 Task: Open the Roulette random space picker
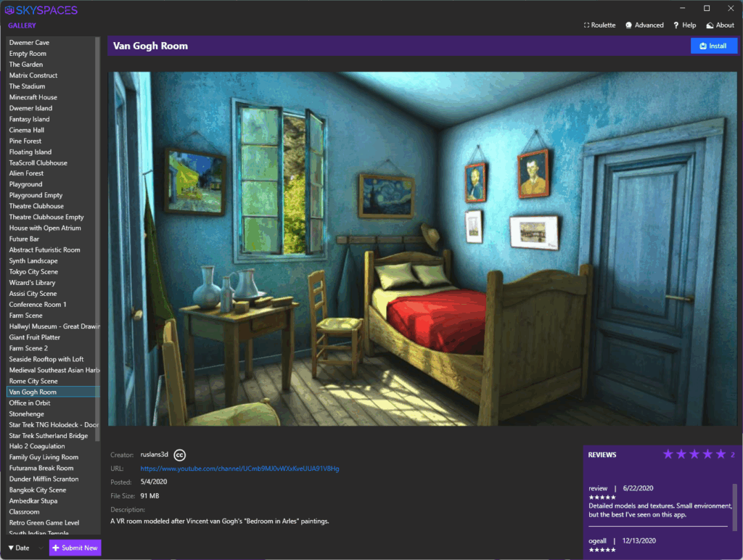click(599, 25)
